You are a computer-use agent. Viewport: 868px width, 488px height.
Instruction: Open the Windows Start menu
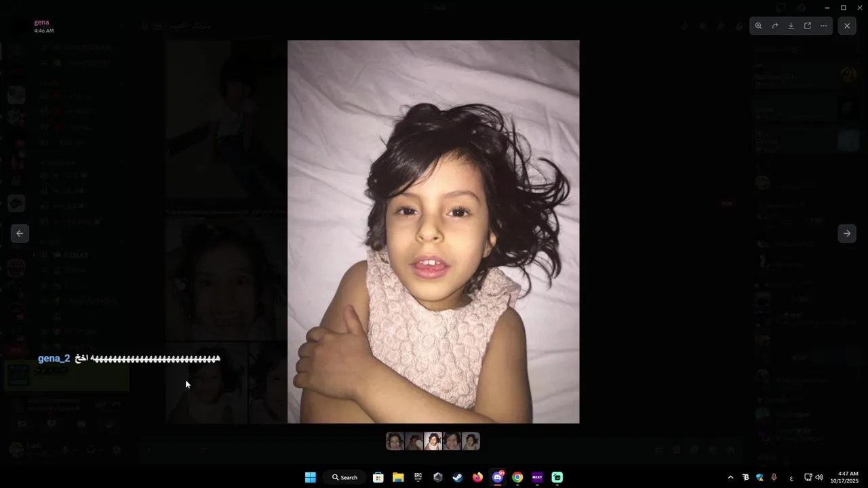pos(311,477)
